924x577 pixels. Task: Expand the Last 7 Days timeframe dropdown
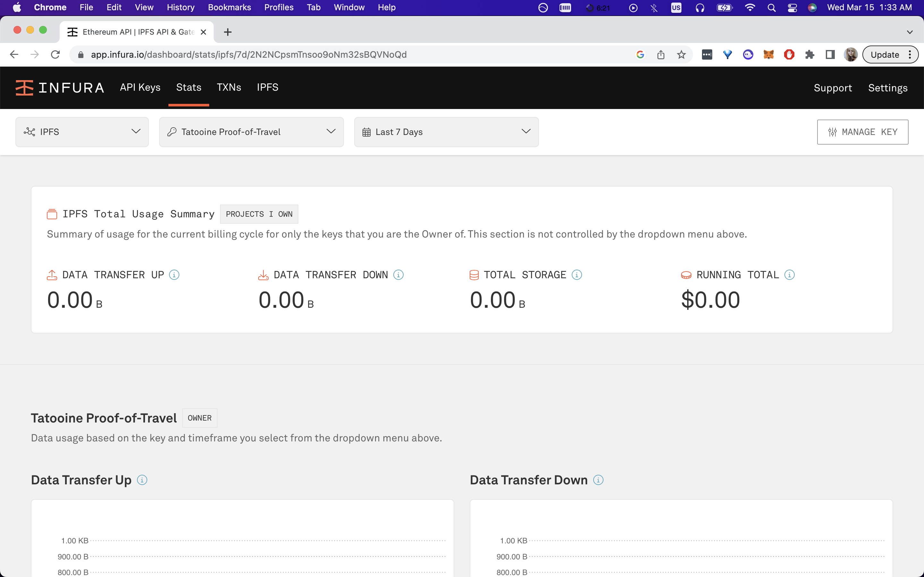[x=446, y=132]
